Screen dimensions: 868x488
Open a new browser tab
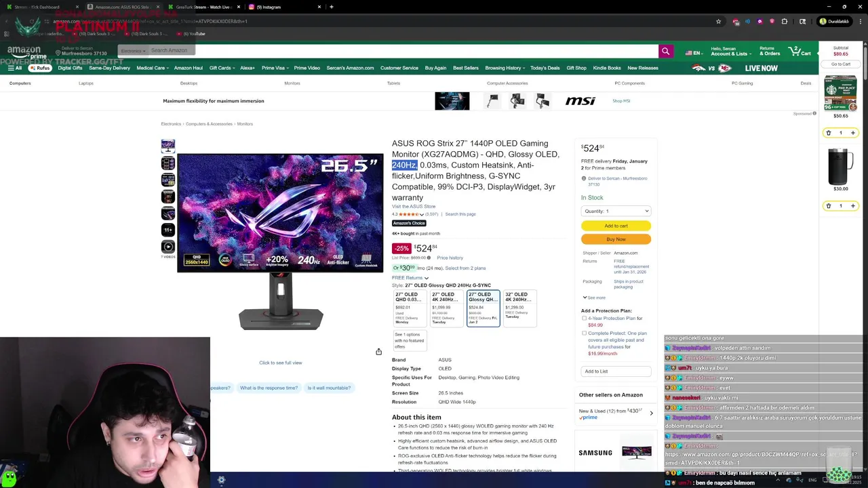[x=331, y=7]
